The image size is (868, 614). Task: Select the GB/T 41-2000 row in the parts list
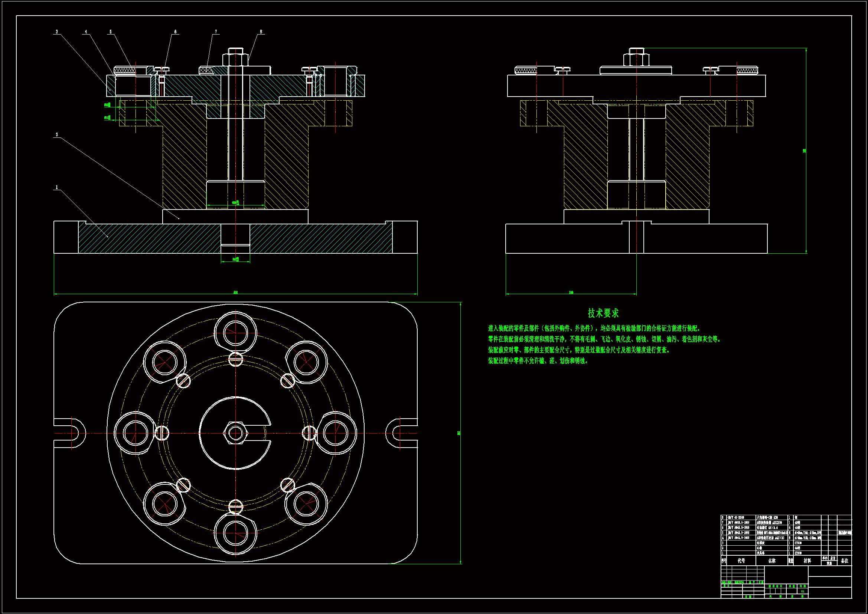[736, 517]
